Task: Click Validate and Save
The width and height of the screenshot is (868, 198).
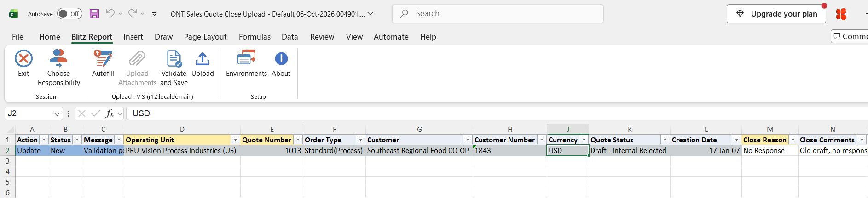Action: click(174, 68)
